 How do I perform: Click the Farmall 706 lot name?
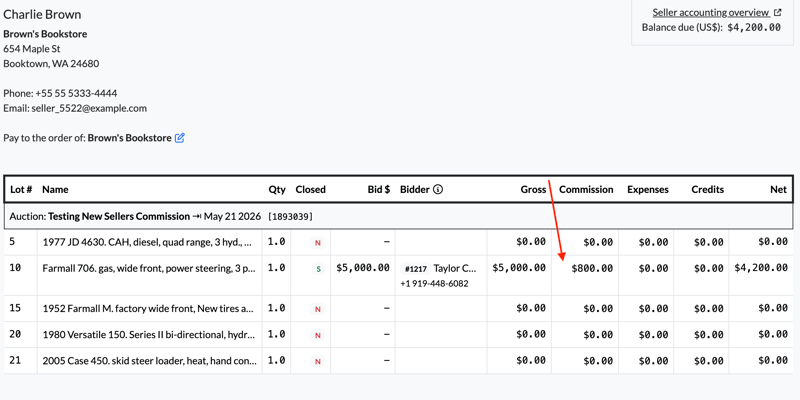click(149, 268)
